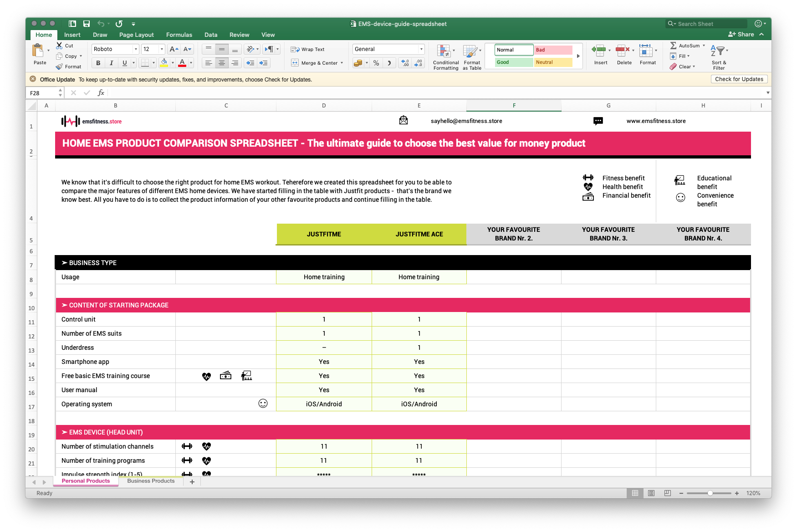
Task: Toggle Underline formatting
Action: 124,63
